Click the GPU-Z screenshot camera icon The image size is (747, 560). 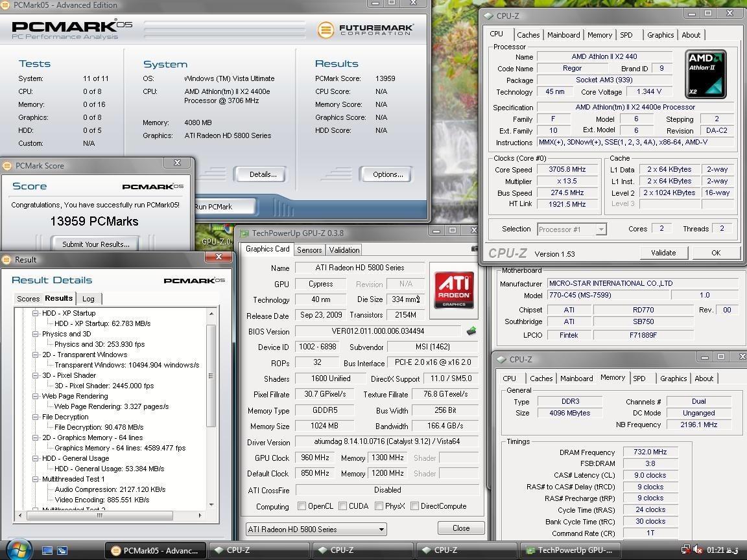coord(475,249)
